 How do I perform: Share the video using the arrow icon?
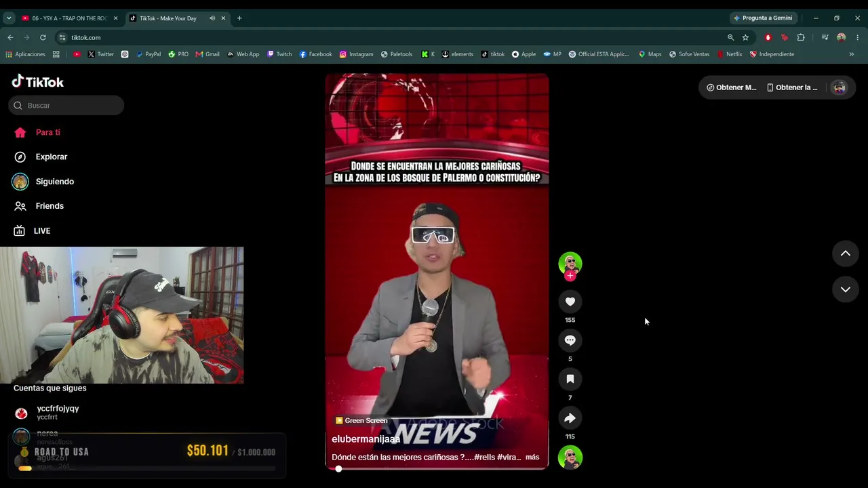click(x=570, y=418)
